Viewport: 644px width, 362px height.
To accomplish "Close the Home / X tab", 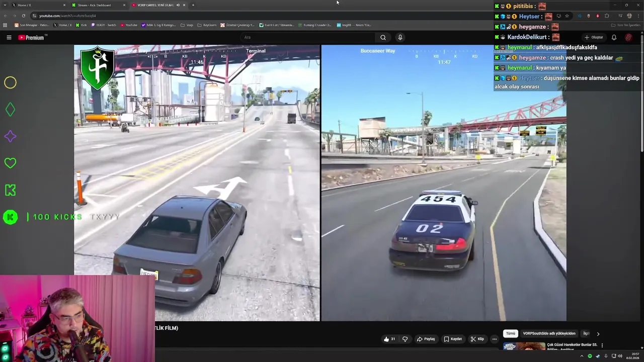I will (x=64, y=5).
